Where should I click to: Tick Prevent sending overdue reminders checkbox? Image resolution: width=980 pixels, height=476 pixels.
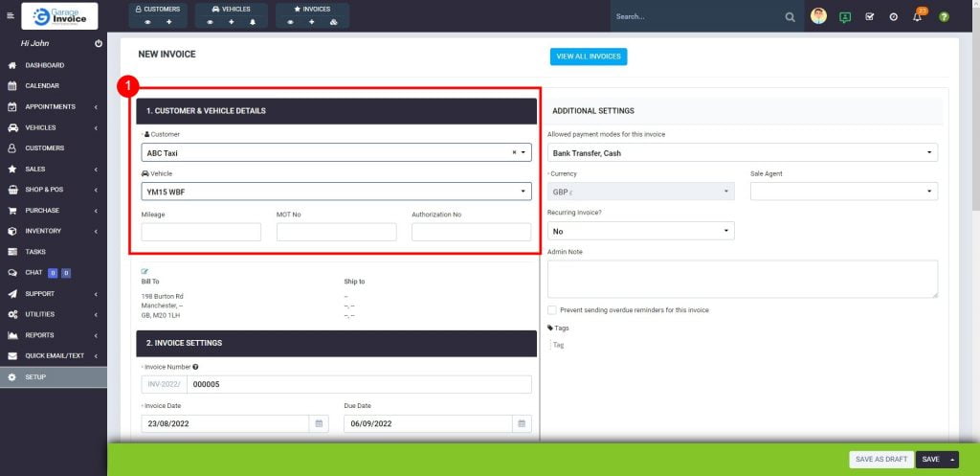(x=552, y=309)
